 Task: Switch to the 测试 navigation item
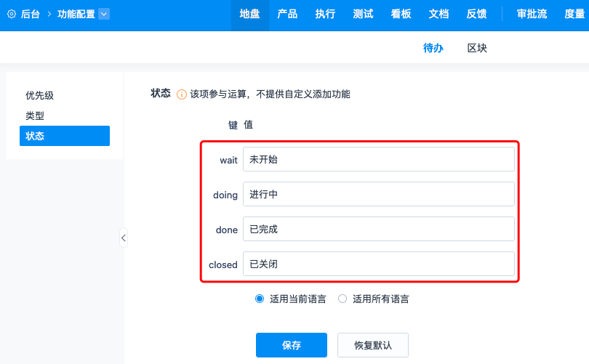click(363, 14)
